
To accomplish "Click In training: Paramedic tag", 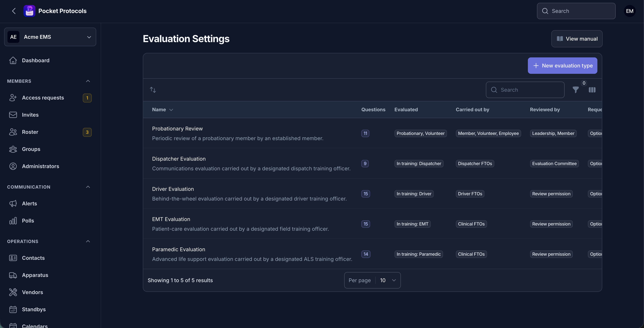I will click(x=419, y=254).
